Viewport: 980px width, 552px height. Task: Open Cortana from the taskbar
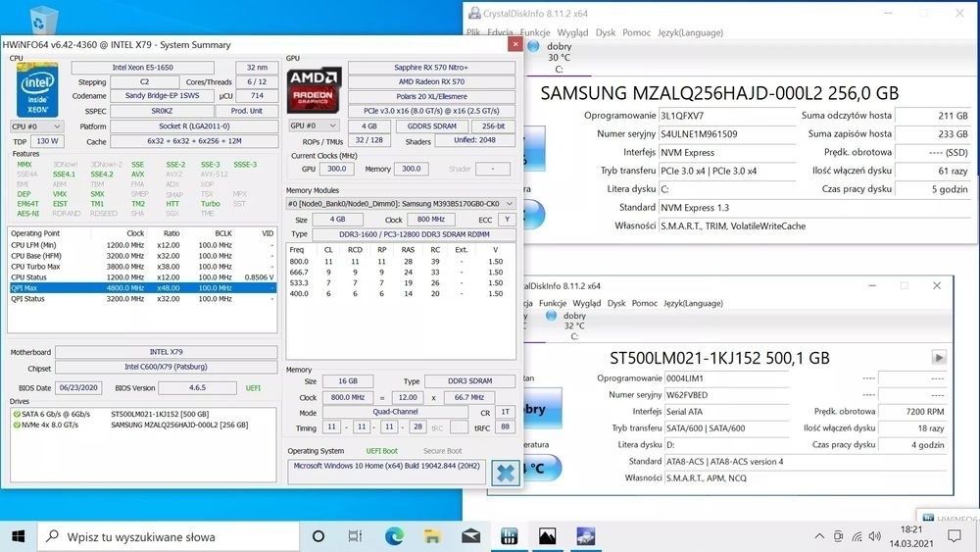[318, 536]
